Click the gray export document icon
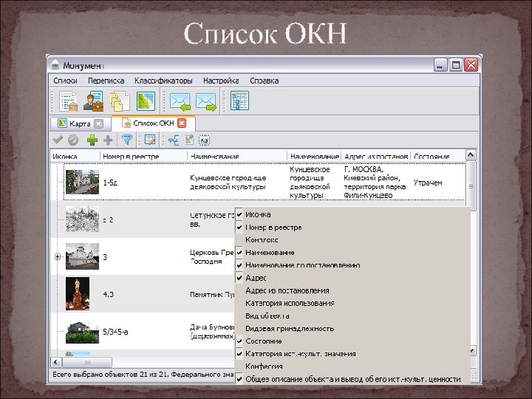 coord(189,140)
